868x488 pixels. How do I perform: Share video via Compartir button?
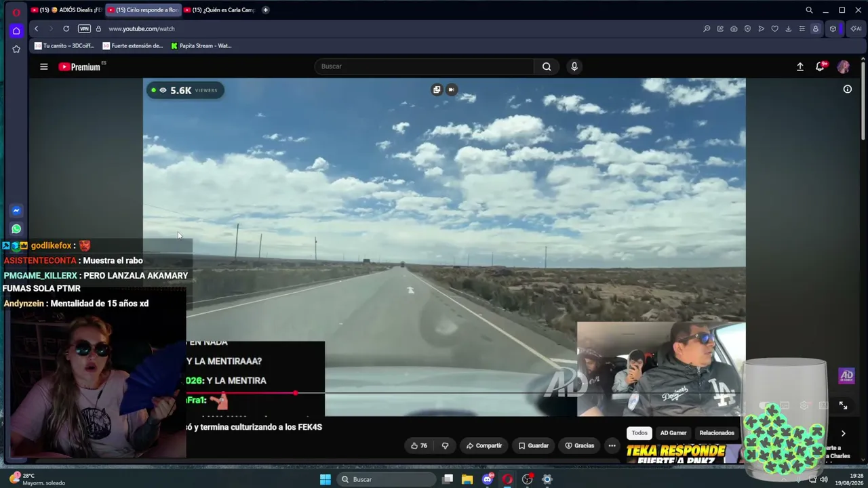484,445
